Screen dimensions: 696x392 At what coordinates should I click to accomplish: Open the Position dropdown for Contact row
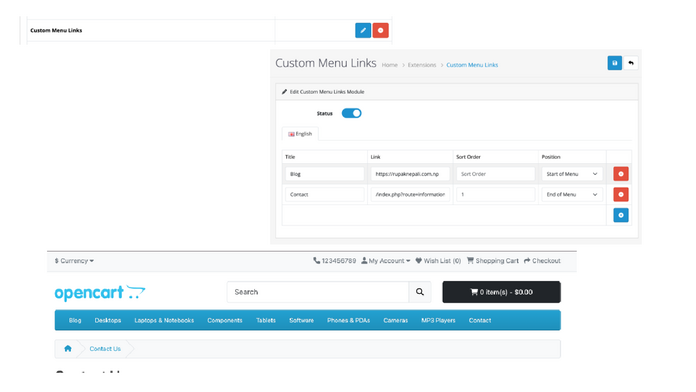(x=572, y=194)
